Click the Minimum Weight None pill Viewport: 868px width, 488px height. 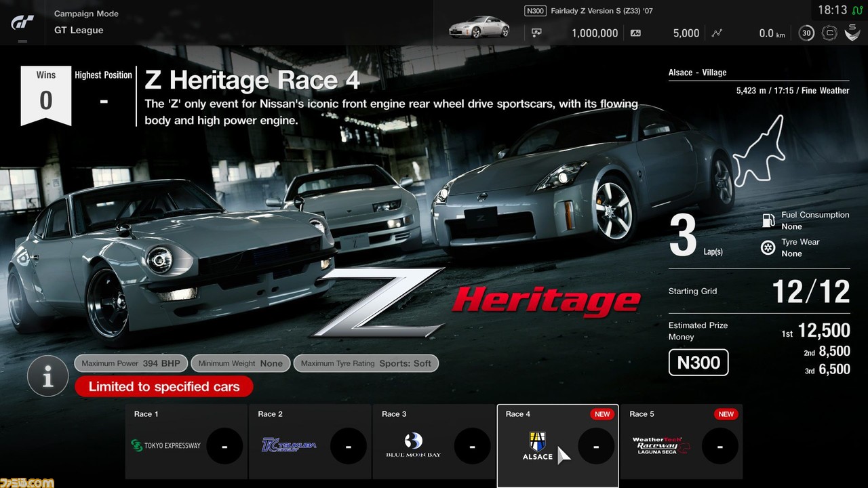coord(241,363)
